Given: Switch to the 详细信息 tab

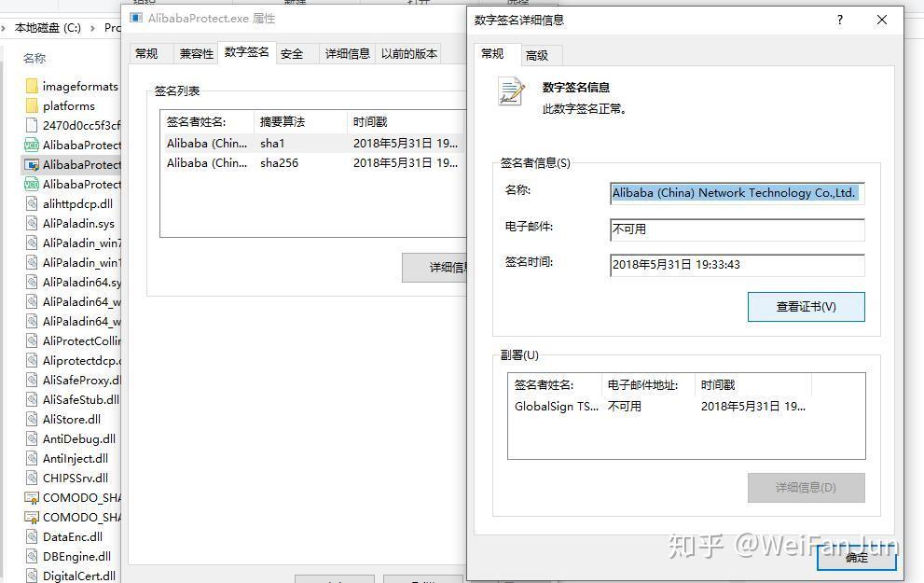Looking at the screenshot, I should [x=348, y=54].
